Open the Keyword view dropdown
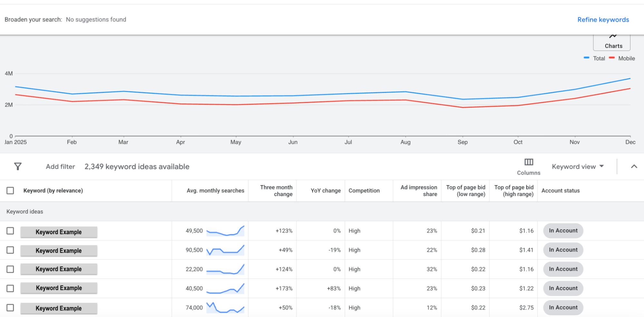Image resolution: width=644 pixels, height=317 pixels. point(577,167)
